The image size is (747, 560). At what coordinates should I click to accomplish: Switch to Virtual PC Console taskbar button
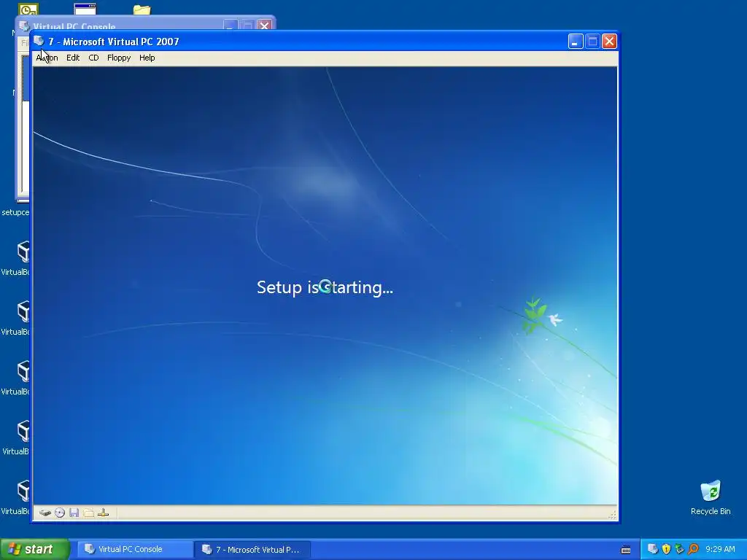135,549
